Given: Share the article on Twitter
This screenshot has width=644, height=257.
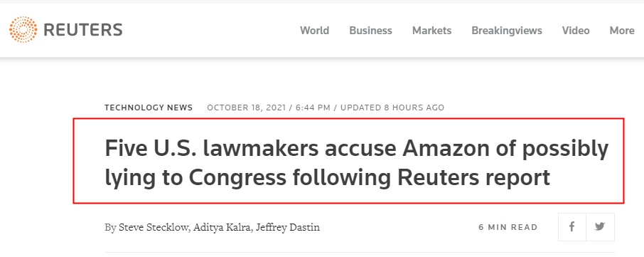Looking at the screenshot, I should point(600,227).
